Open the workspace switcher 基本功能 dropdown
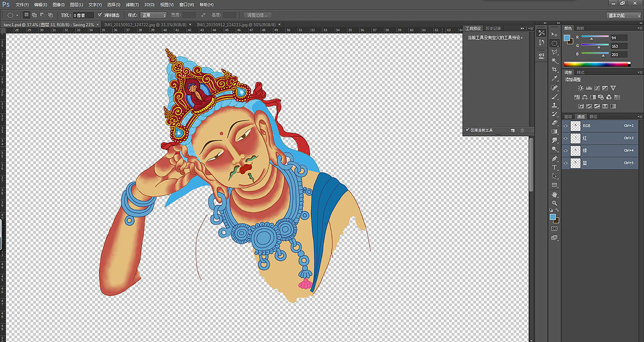This screenshot has width=644, height=342. [624, 16]
